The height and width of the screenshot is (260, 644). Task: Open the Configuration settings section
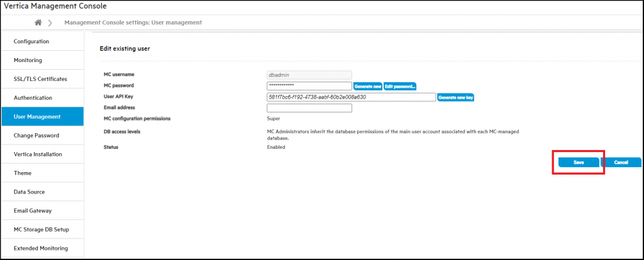point(42,41)
